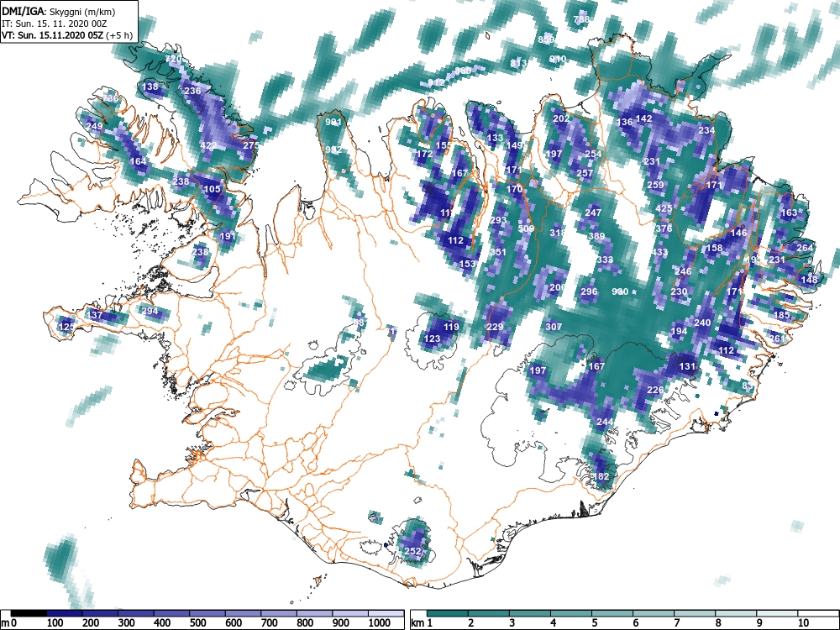Click the black 0–100 m legend color segment
Image resolution: width=840 pixels, height=630 pixels.
(29, 613)
